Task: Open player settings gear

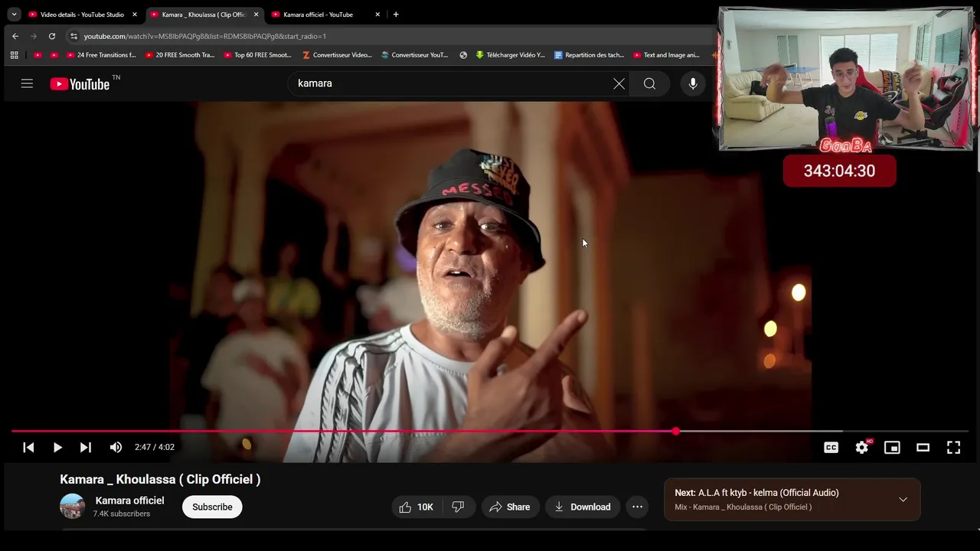Action: click(862, 448)
